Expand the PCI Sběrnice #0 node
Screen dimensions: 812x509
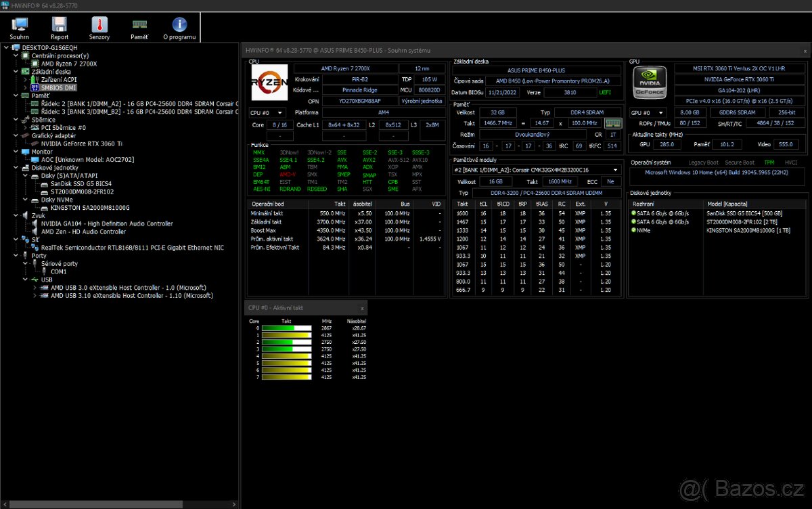click(26, 128)
